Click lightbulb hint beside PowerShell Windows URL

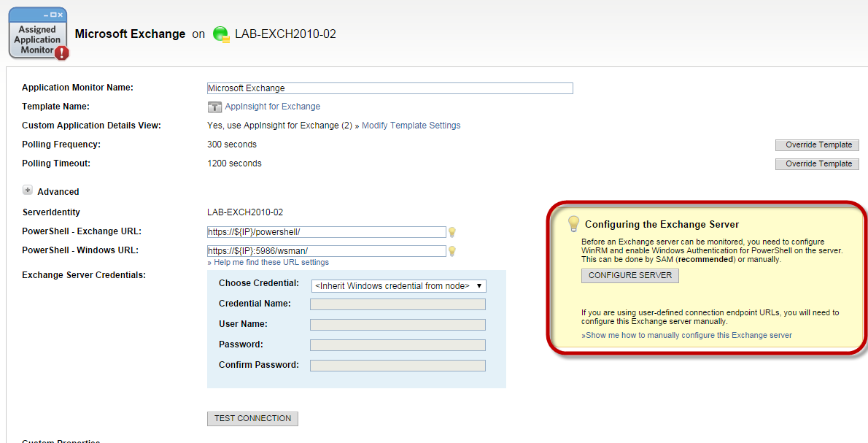pyautogui.click(x=452, y=251)
